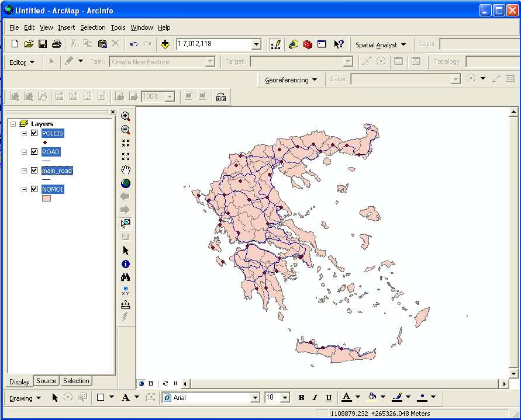Collapse the POLEIS layer legend
This screenshot has width=521, height=420.
click(24, 133)
